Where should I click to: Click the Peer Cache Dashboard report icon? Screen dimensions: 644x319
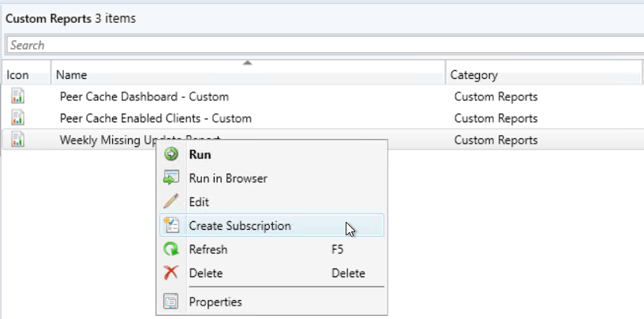(x=18, y=97)
